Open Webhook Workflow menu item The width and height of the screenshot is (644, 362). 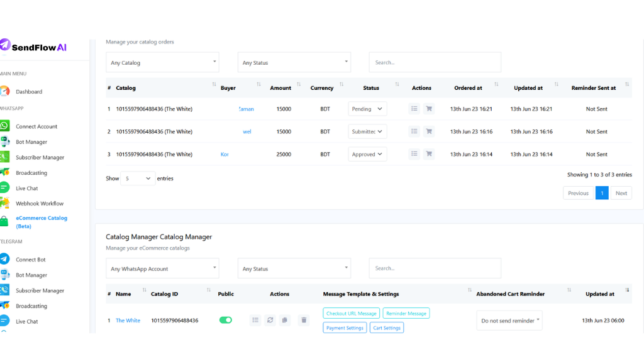[x=40, y=204]
